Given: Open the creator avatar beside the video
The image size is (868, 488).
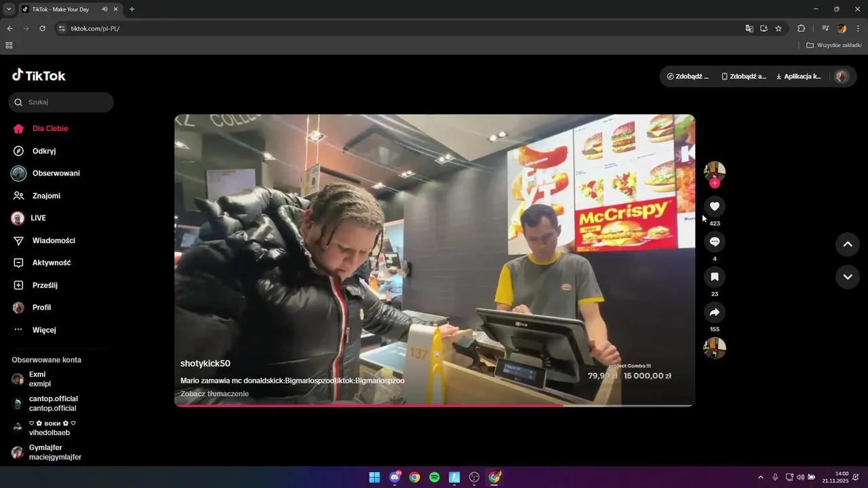Looking at the screenshot, I should point(715,171).
